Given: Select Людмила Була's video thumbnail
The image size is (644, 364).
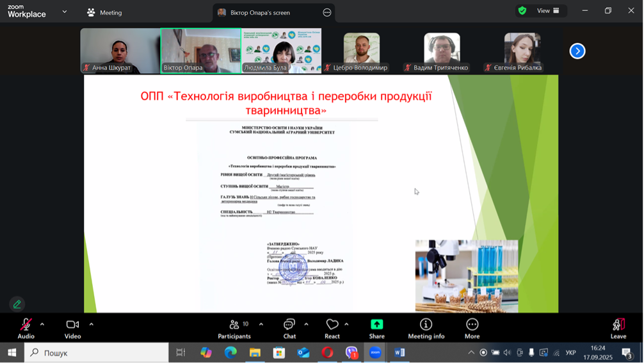Looking at the screenshot, I should (x=281, y=50).
